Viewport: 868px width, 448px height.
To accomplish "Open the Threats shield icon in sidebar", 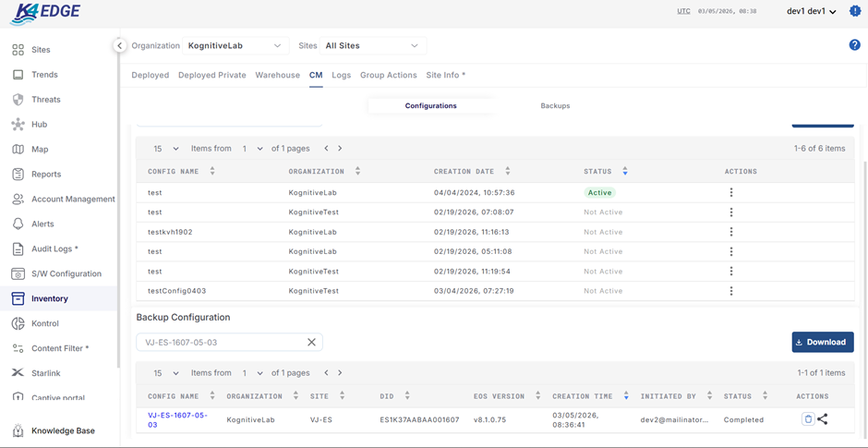I will (x=18, y=100).
